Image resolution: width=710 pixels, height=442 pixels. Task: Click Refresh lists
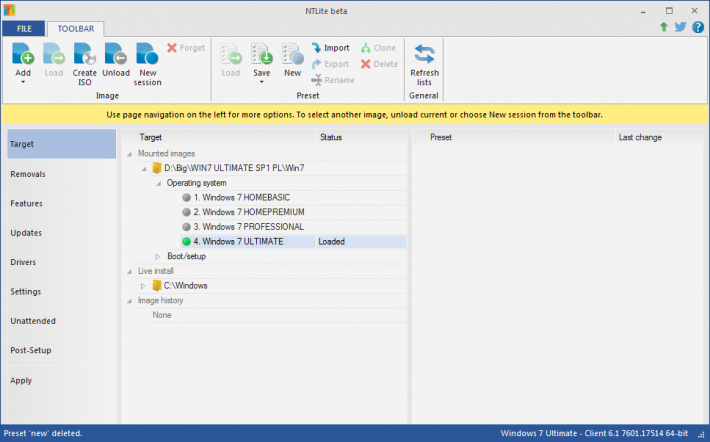(424, 63)
